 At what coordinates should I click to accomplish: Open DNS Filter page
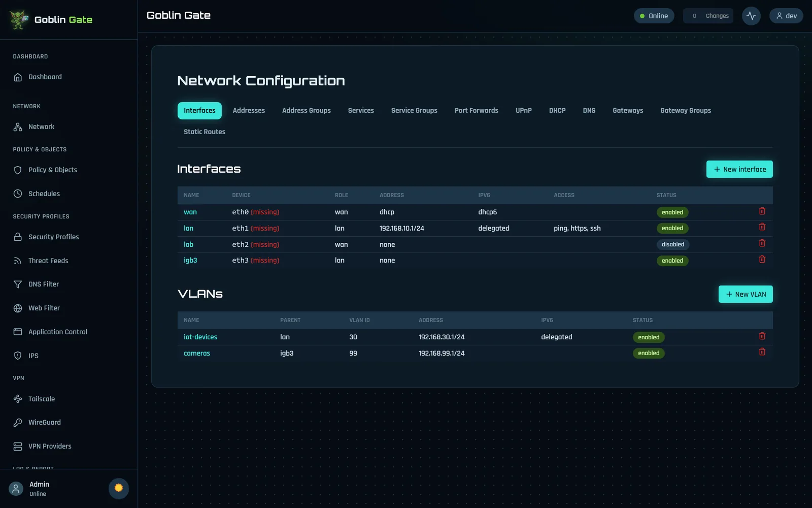tap(69, 284)
